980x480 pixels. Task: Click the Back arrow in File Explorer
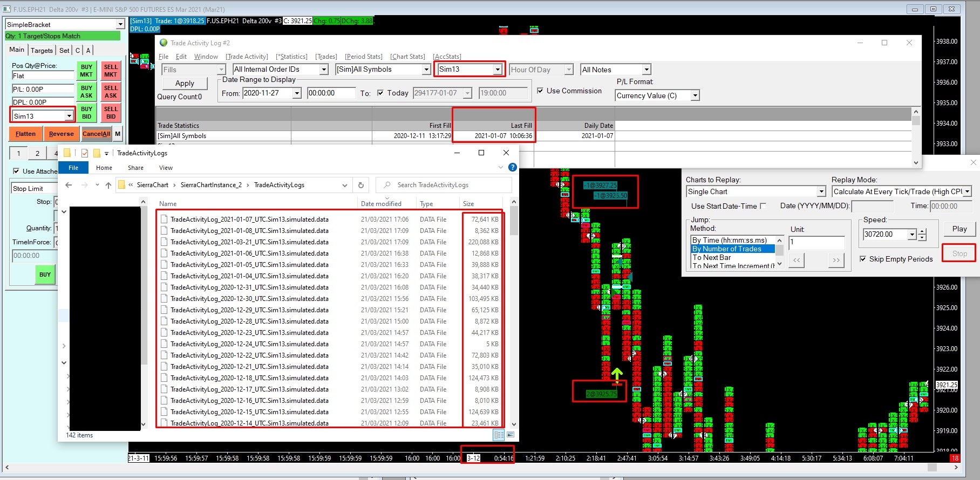[x=69, y=185]
